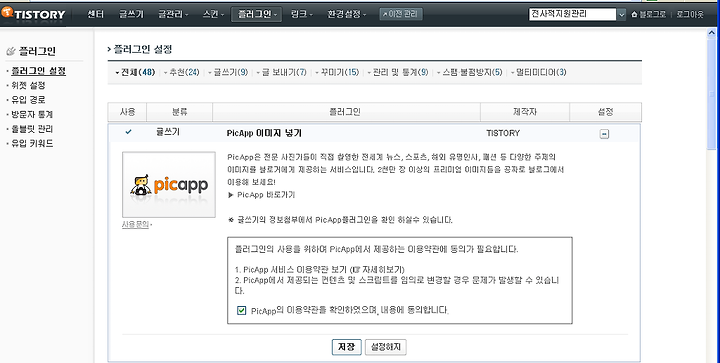Collapse the PicApp settings with minus icon
The height and width of the screenshot is (363, 720).
[x=604, y=134]
